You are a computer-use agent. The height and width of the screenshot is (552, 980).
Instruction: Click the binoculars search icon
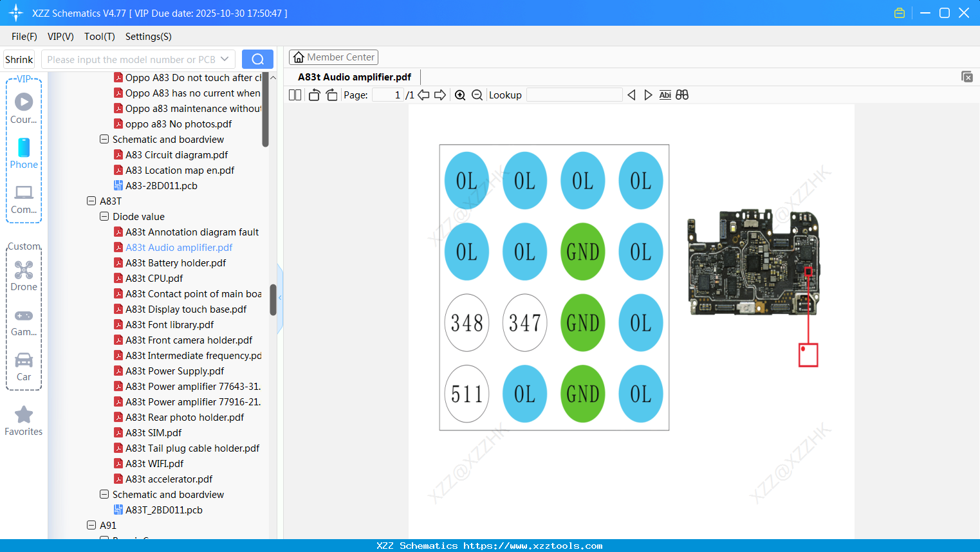682,95
